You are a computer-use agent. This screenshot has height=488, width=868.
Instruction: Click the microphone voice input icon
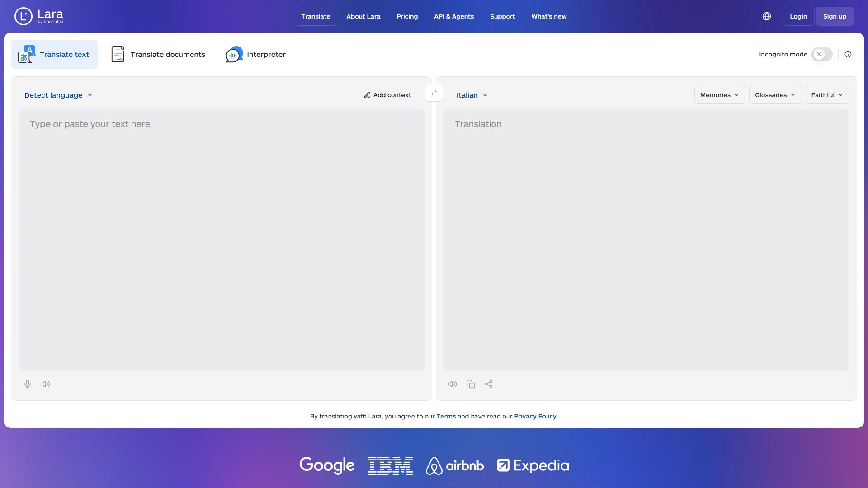[x=28, y=384]
